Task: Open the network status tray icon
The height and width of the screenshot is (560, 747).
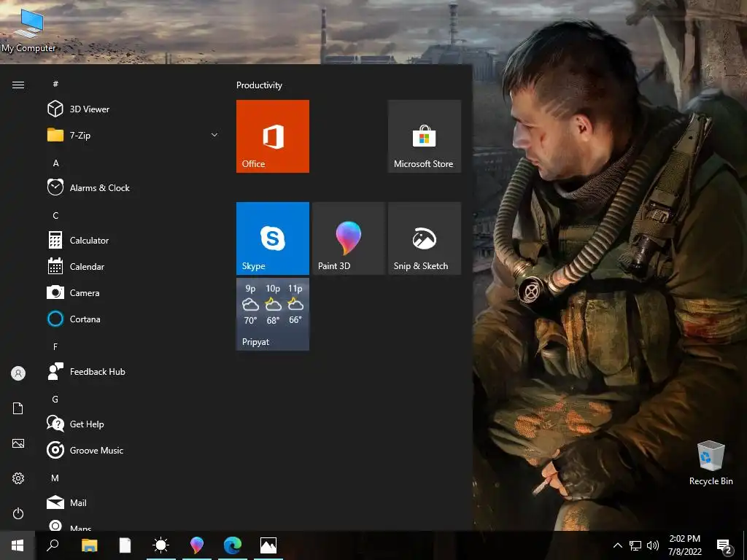Action: [x=635, y=545]
